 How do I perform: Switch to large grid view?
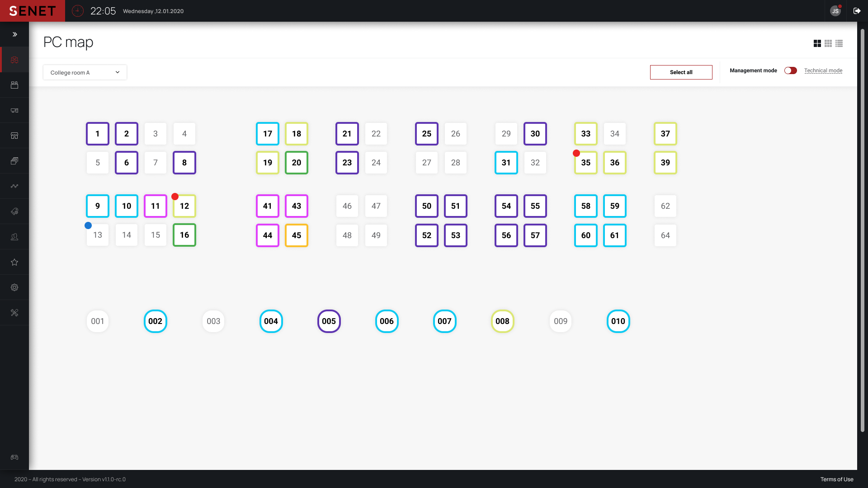tap(817, 43)
